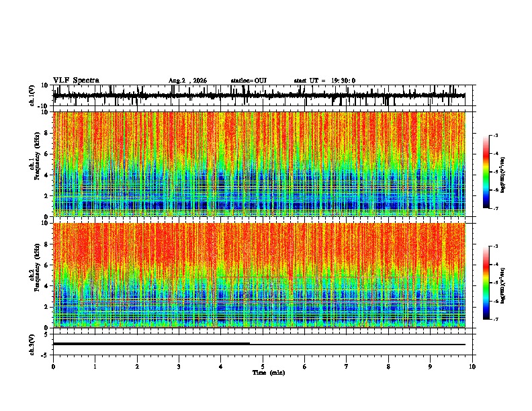Click the ch.2 spectrogram color scale bar
The height and width of the screenshot is (411, 532).
point(486,283)
